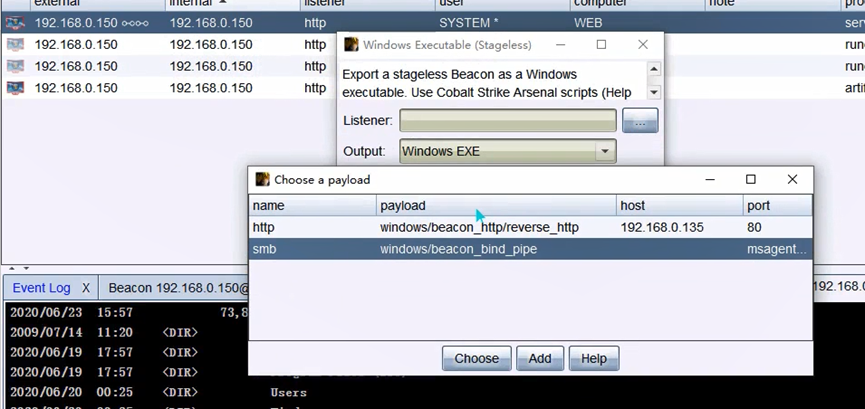Click Windows Executable dialog title icon
This screenshot has height=409, width=865.
(351, 45)
